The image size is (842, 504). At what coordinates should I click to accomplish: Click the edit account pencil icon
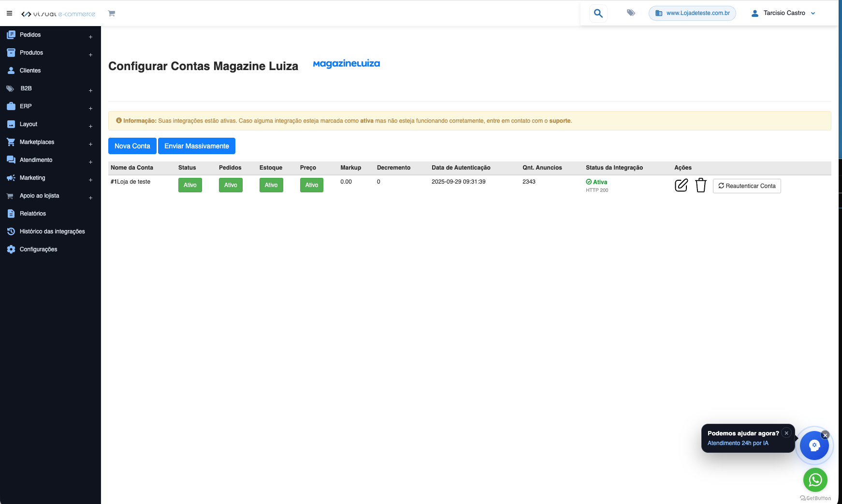pyautogui.click(x=681, y=186)
